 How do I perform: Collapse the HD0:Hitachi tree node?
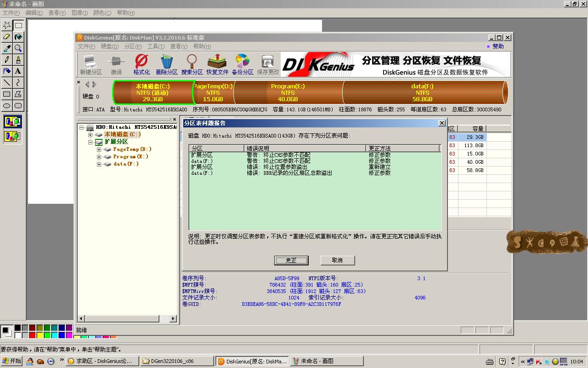(82, 127)
